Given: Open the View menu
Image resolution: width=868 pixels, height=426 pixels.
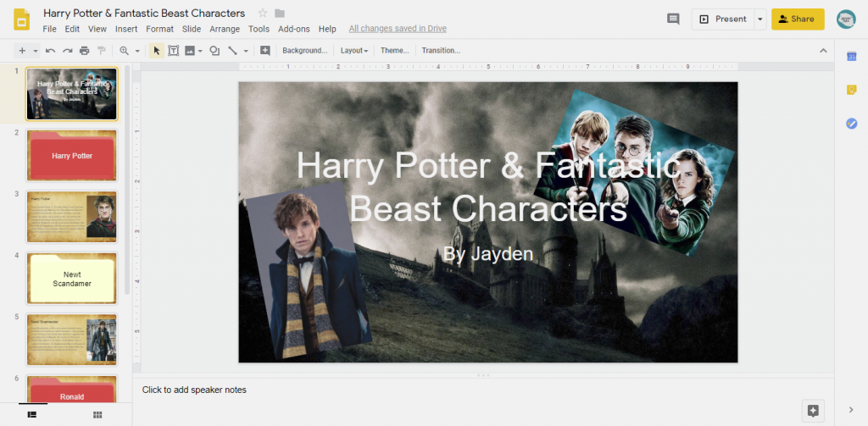Looking at the screenshot, I should click(x=97, y=29).
